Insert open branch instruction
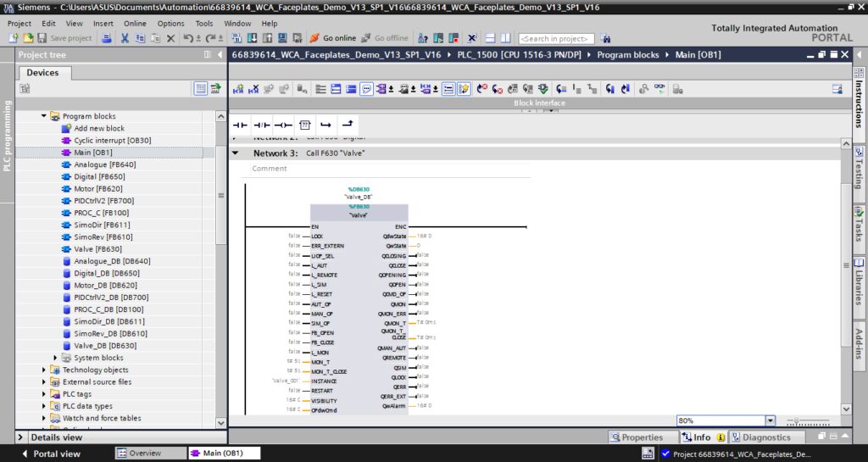Image resolution: width=868 pixels, height=462 pixels. (x=325, y=125)
